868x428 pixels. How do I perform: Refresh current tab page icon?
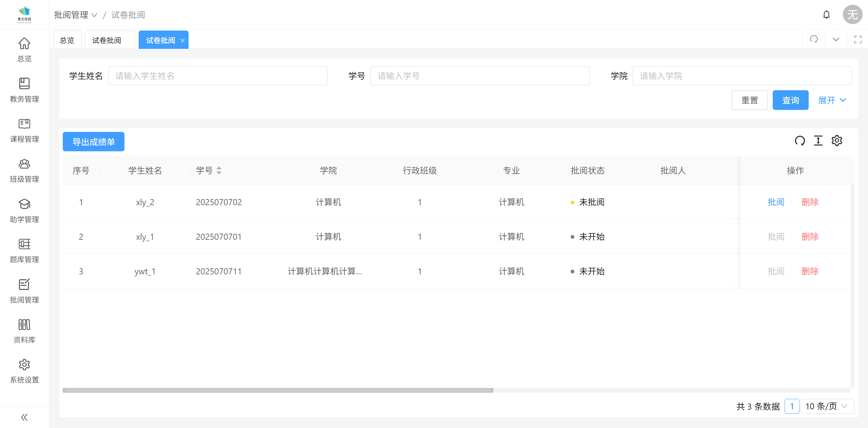tap(814, 39)
